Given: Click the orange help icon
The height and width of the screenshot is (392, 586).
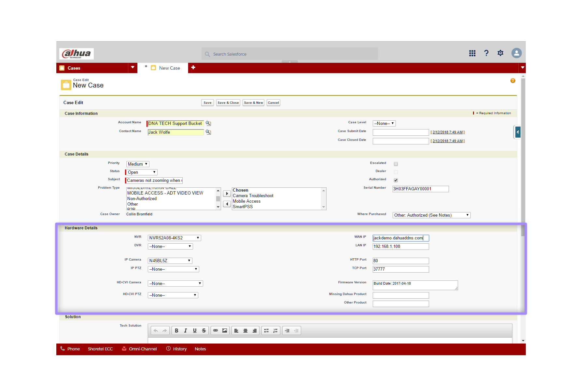Looking at the screenshot, I should [x=513, y=81].
